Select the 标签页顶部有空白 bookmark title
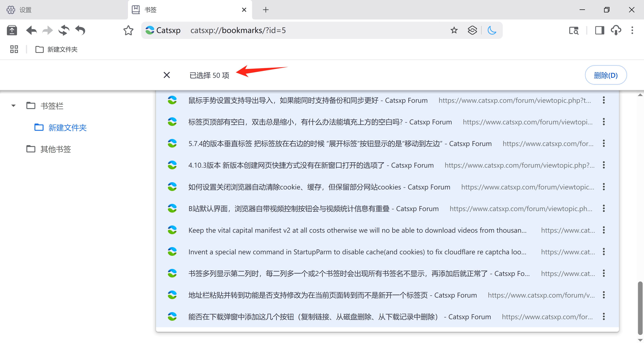The height and width of the screenshot is (343, 644). tap(320, 122)
